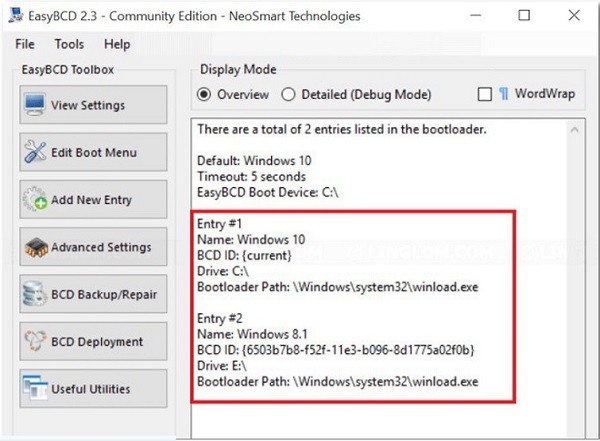
Task: Open the File menu
Action: pyautogui.click(x=25, y=44)
